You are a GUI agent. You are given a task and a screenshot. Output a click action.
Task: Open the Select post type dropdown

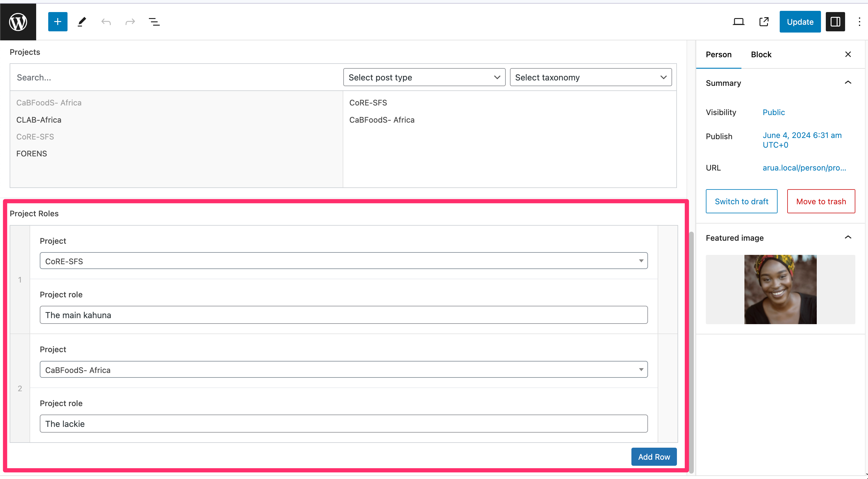[x=424, y=77]
